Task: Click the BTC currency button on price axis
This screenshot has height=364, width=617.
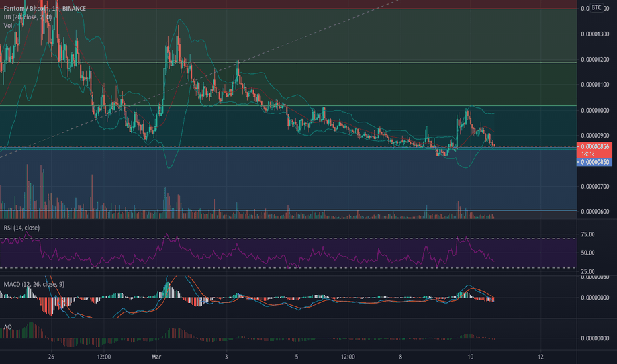Action: [596, 7]
